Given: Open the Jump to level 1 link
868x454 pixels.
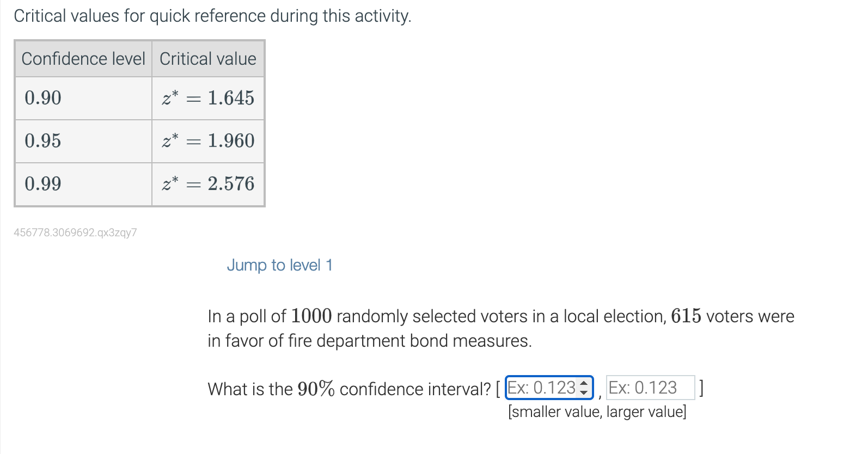Looking at the screenshot, I should 279,265.
